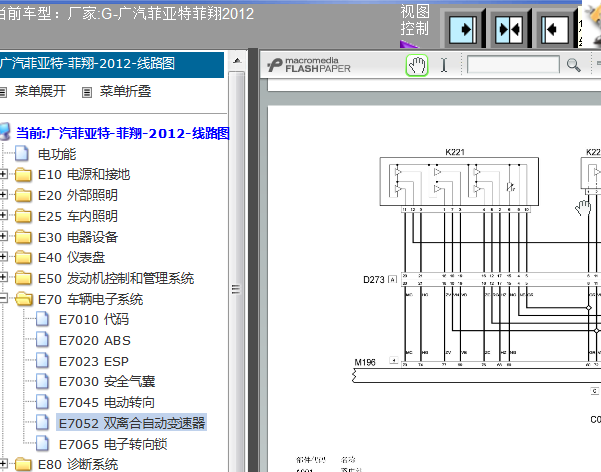Click the document icon for E7030
The width and height of the screenshot is (601, 472).
42,381
